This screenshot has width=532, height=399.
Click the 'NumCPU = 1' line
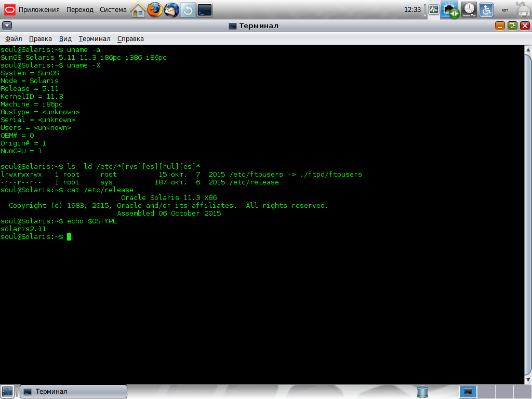tap(21, 151)
